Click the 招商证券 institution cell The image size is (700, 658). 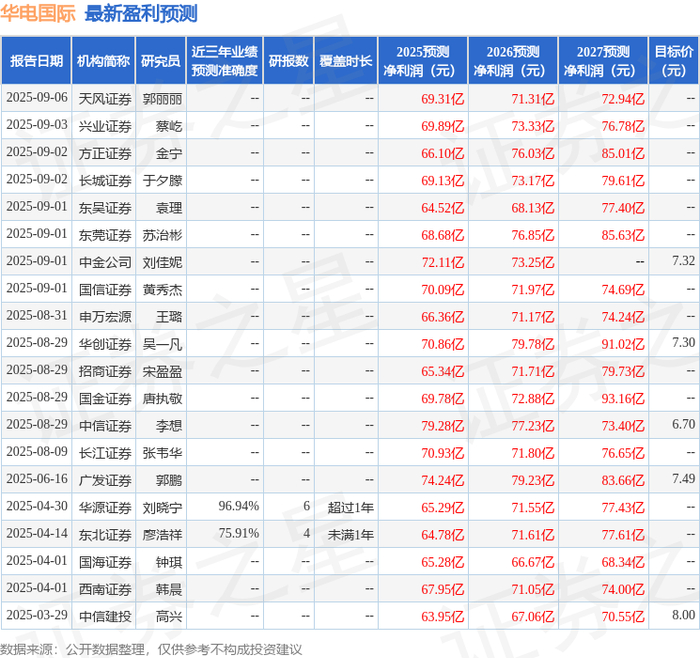pos(105,371)
